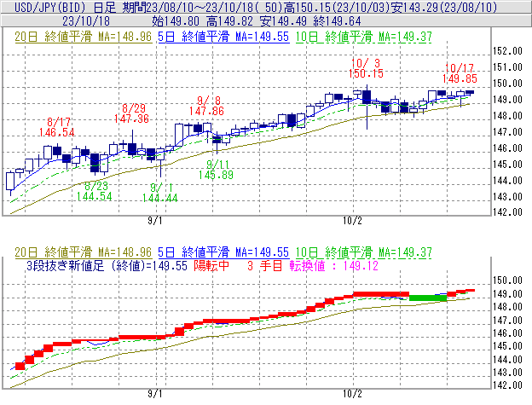Click the 8/29 147.36 peak label
The width and height of the screenshot is (532, 405).
pos(131,113)
